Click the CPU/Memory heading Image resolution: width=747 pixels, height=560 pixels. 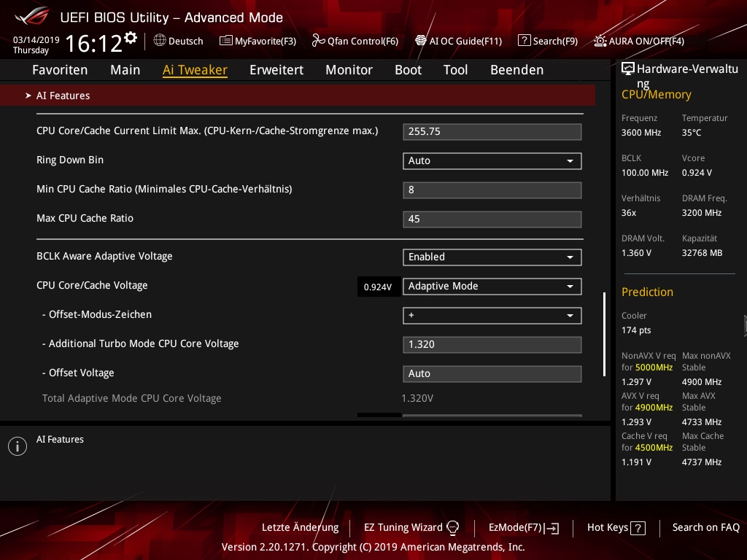(x=656, y=94)
